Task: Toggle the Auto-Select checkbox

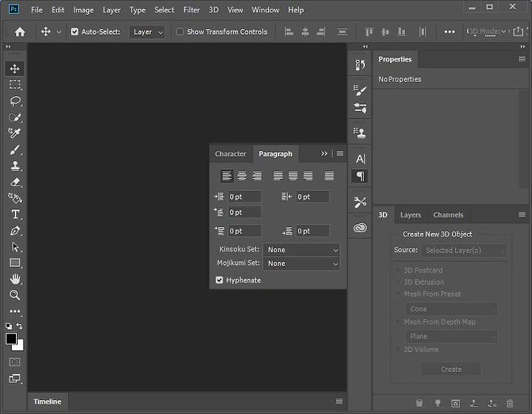Action: [x=75, y=32]
